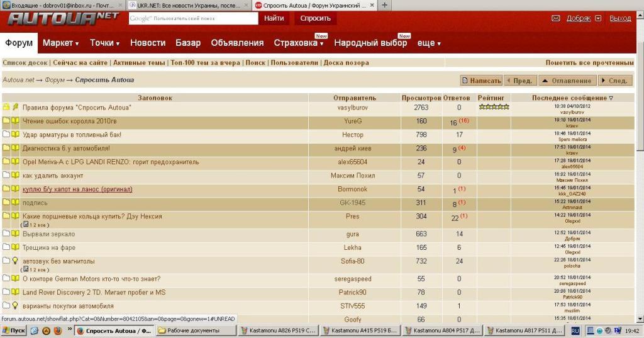
Task: Click the book icon next to 'Трещина на фаре'
Action: click(16, 248)
